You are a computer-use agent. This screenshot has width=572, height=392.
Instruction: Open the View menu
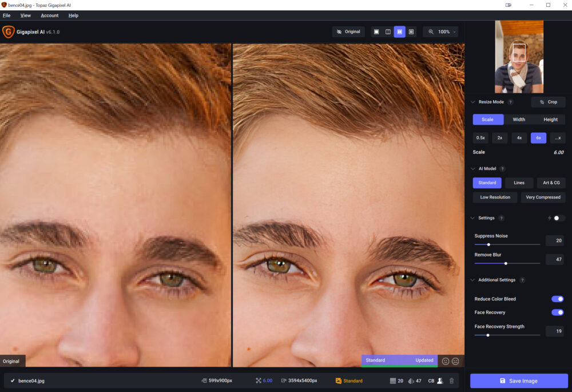[x=26, y=15]
